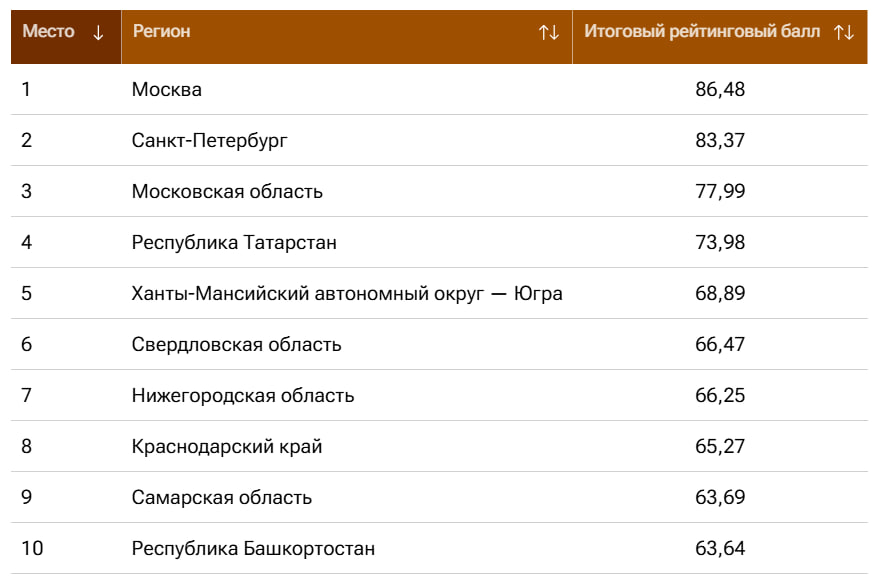Click the Место column sort arrow
892x578 pixels.
98,32
